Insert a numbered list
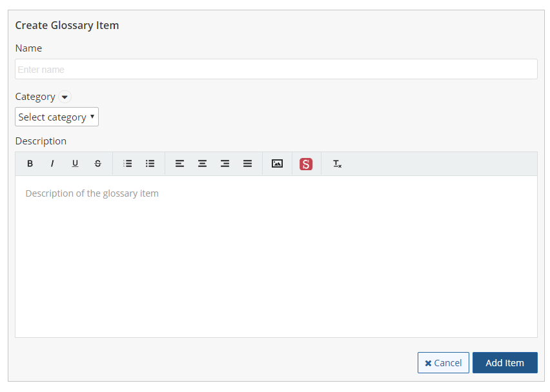This screenshot has width=550, height=392. coord(128,164)
